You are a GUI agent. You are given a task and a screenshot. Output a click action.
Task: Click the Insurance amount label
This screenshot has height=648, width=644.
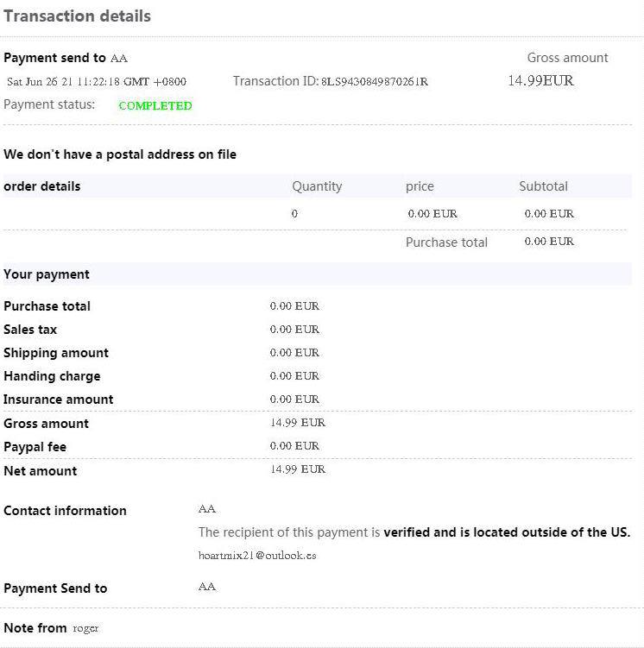pyautogui.click(x=59, y=399)
